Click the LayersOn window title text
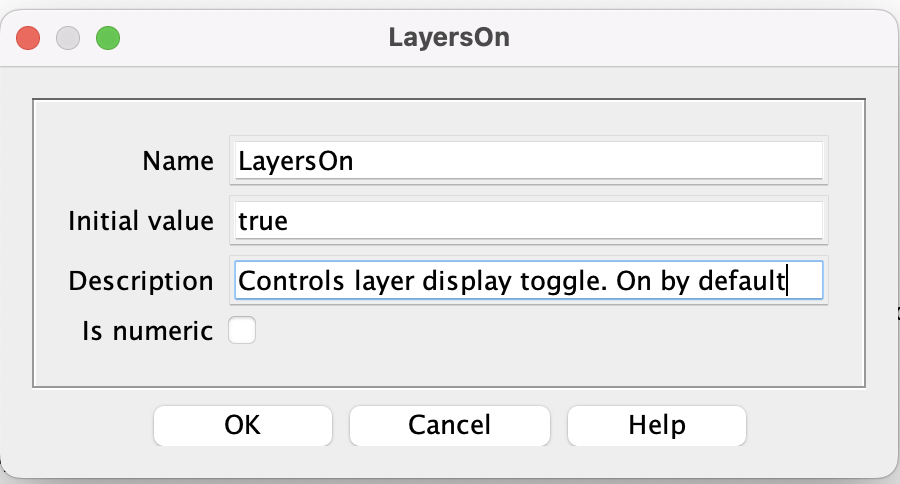The height and width of the screenshot is (484, 900). point(449,38)
